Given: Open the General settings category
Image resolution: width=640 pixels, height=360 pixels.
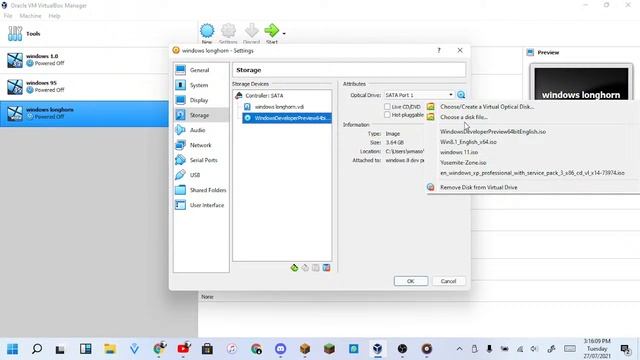Looking at the screenshot, I should (x=200, y=70).
